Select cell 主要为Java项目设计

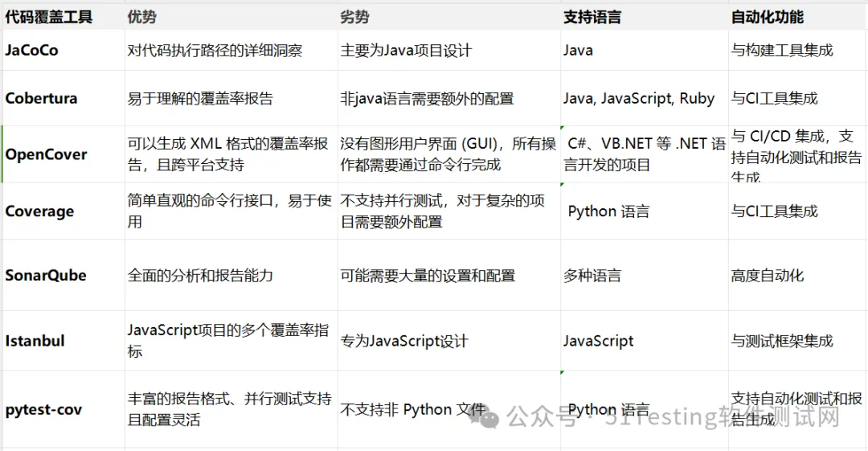[x=449, y=50]
